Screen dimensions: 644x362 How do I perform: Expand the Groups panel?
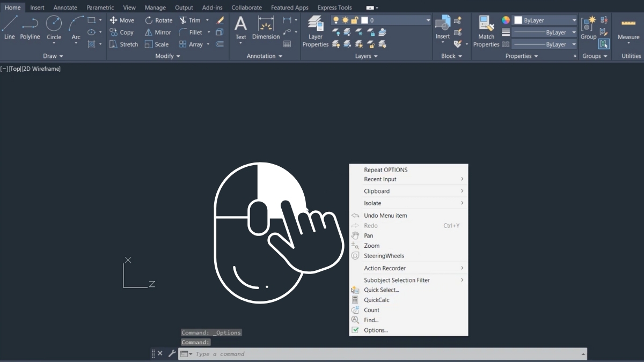pyautogui.click(x=595, y=56)
